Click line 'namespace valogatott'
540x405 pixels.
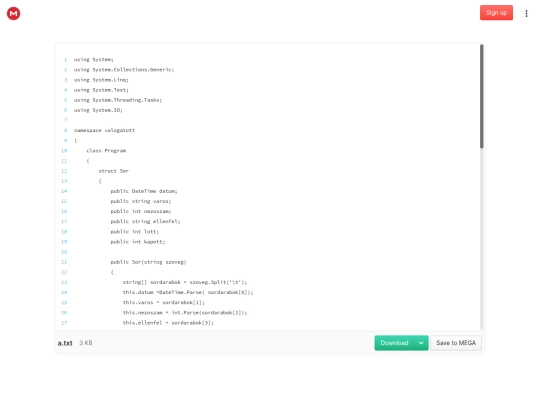104,131
